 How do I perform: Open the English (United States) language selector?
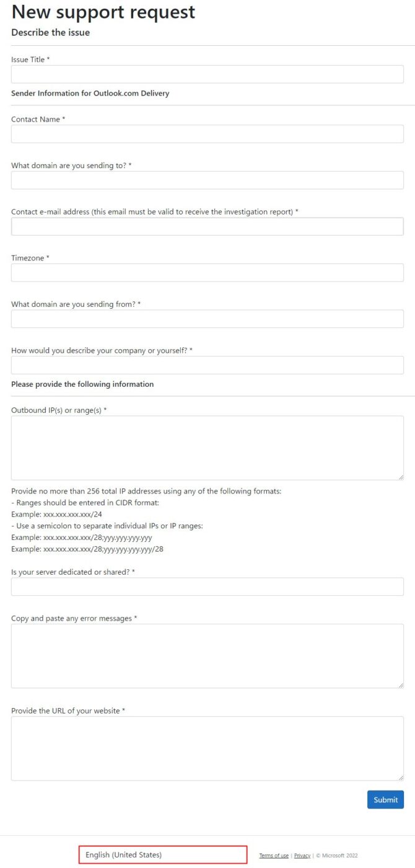coord(163,855)
